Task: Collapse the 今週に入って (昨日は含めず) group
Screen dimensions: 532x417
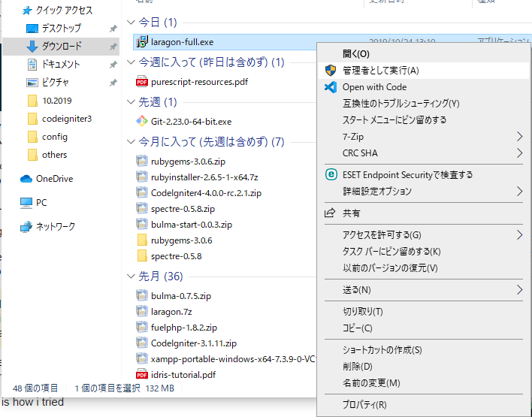Action: 131,62
